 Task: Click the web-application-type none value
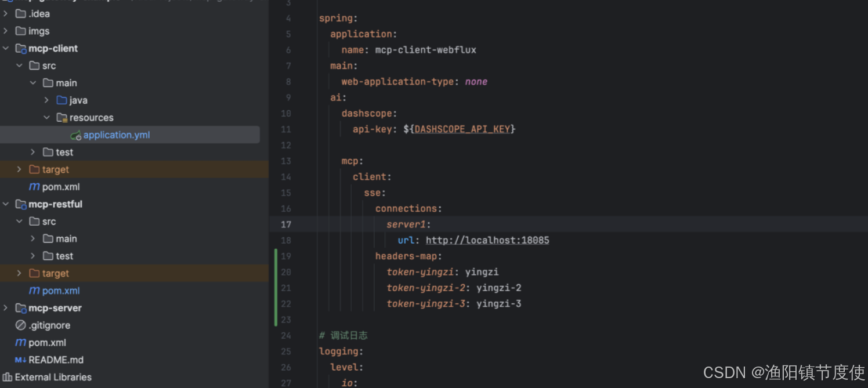point(476,82)
